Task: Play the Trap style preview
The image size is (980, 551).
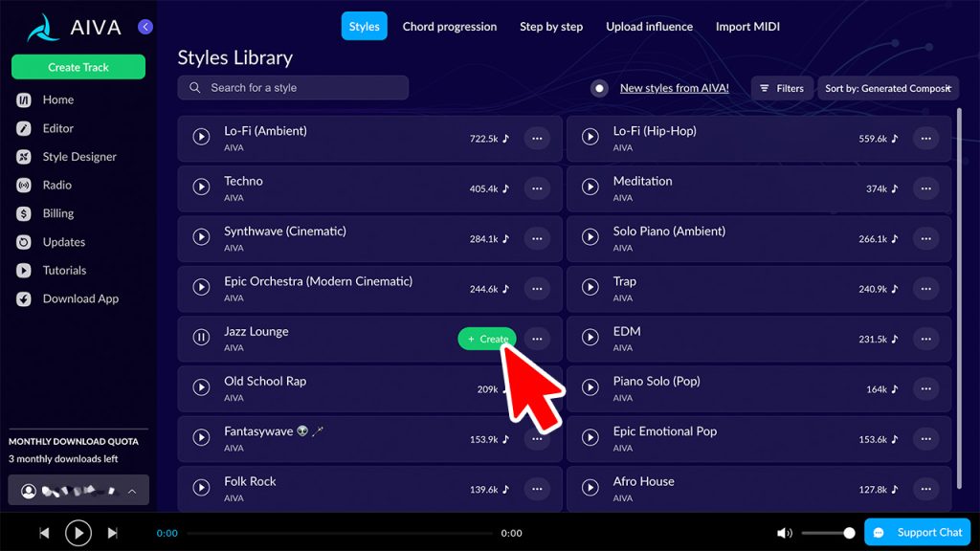Action: click(590, 287)
